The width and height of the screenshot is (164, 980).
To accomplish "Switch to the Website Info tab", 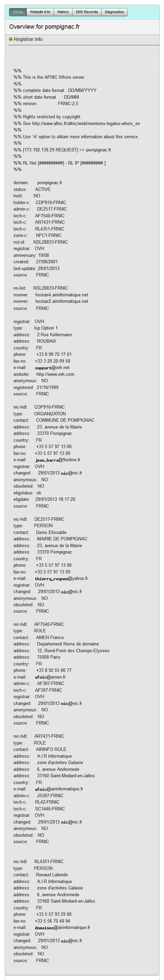I will click(x=40, y=12).
